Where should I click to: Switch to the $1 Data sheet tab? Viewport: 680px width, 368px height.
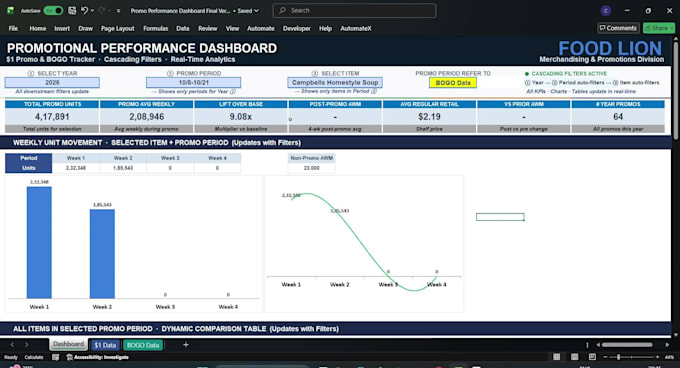(x=105, y=345)
